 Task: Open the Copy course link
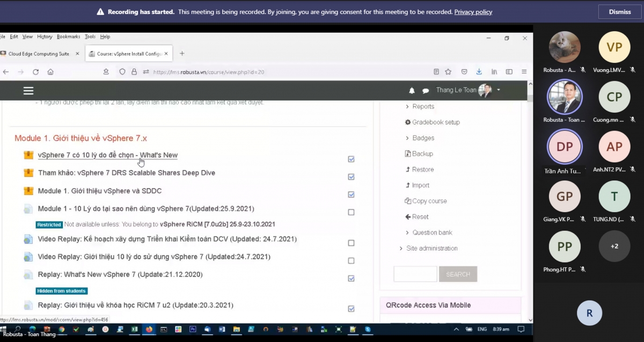[x=426, y=201]
